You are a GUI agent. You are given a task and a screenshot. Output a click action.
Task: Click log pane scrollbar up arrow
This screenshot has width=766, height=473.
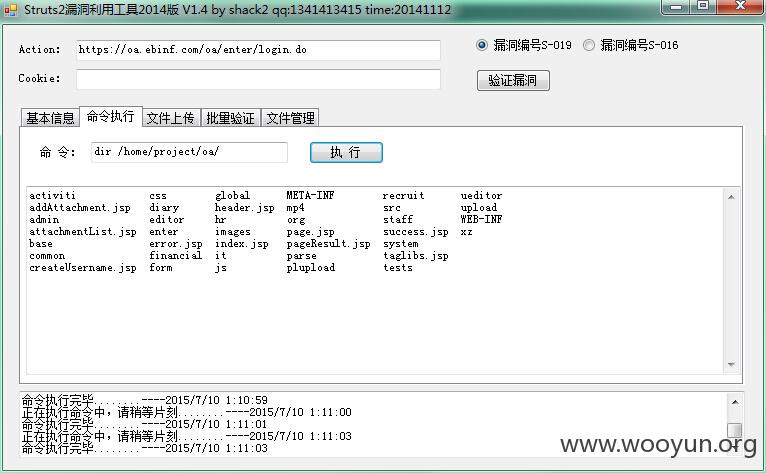(735, 402)
